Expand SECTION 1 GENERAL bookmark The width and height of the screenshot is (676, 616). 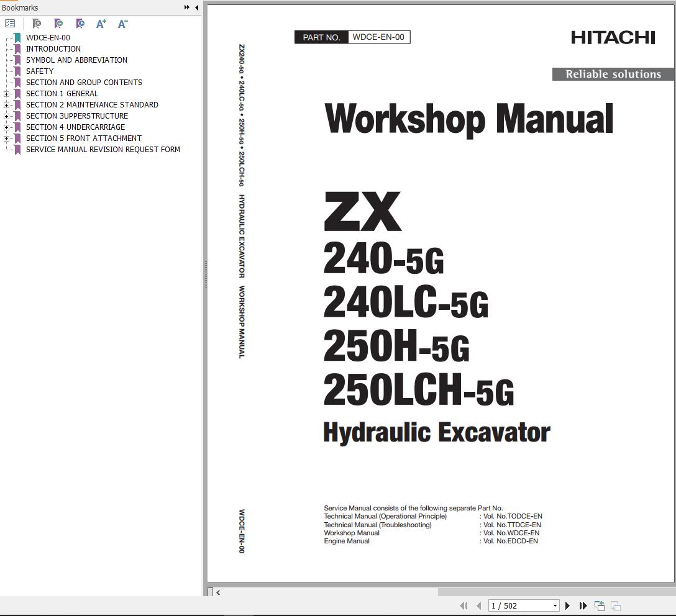[x=6, y=94]
